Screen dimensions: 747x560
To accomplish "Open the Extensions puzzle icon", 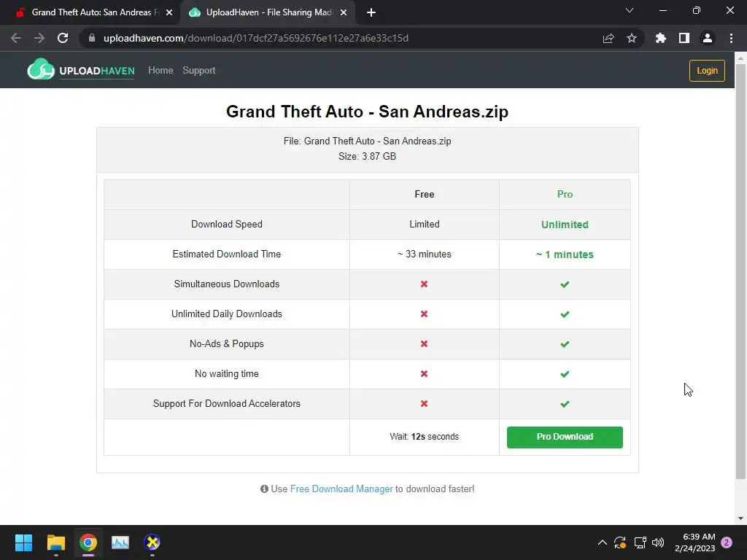I will [661, 38].
